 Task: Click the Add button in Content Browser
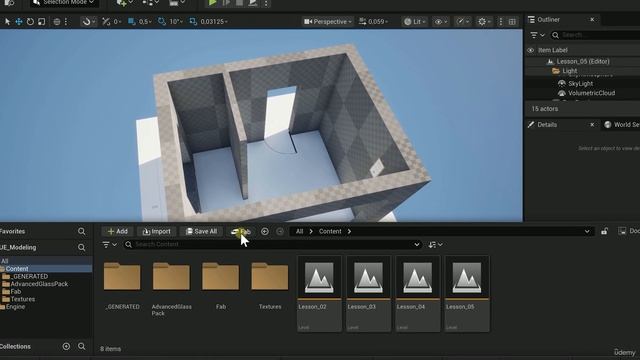pos(118,231)
